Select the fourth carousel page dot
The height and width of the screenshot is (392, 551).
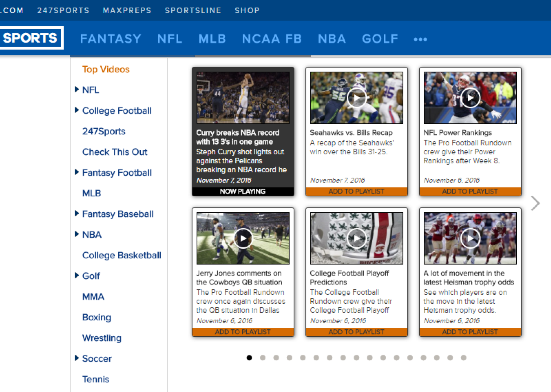click(x=289, y=358)
